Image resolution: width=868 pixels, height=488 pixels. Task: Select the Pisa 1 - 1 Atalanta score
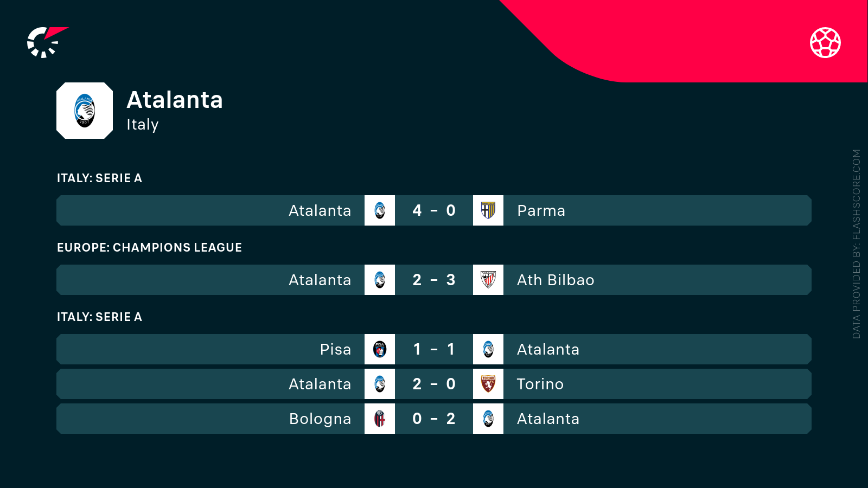[x=434, y=349]
